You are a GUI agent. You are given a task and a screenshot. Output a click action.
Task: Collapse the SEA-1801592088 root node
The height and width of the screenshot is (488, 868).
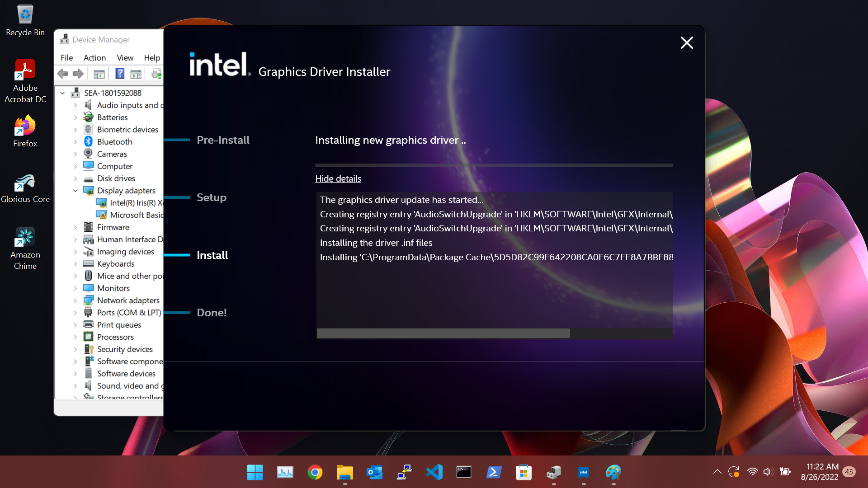(x=63, y=93)
